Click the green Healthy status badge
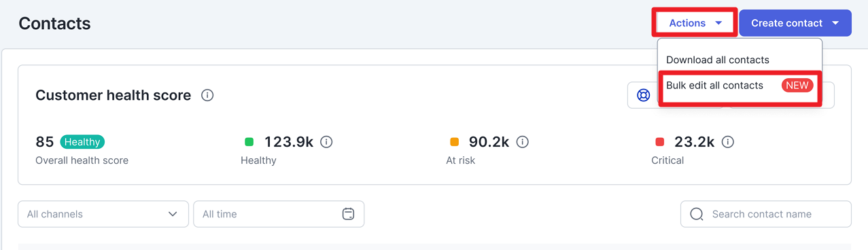This screenshot has width=868, height=250. [x=82, y=142]
